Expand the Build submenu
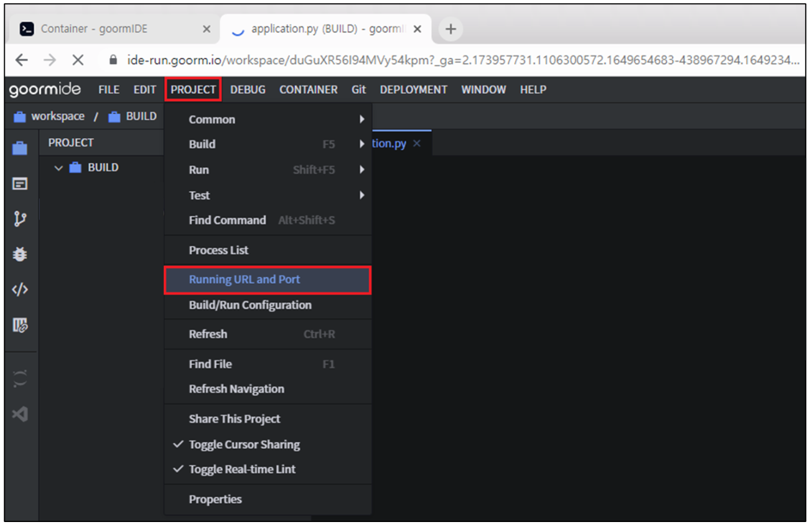This screenshot has width=812, height=527. [268, 144]
